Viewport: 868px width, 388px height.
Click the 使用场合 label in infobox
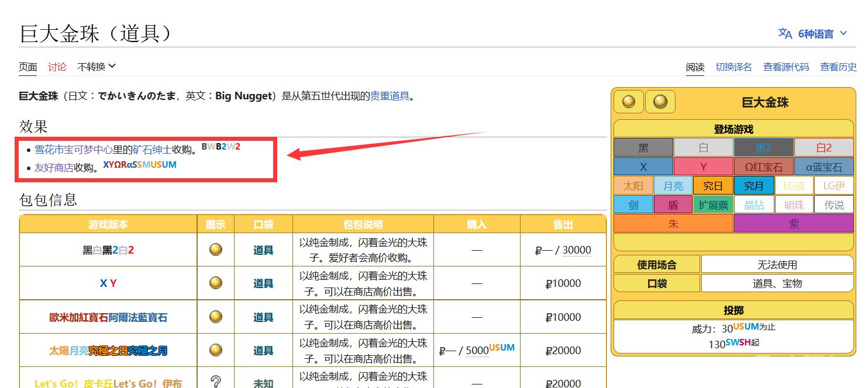pos(657,265)
